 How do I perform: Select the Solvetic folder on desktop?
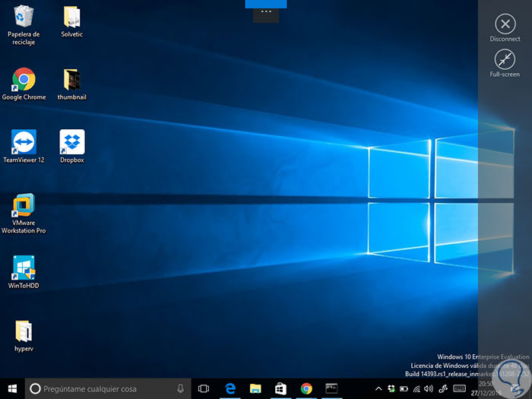[71, 21]
